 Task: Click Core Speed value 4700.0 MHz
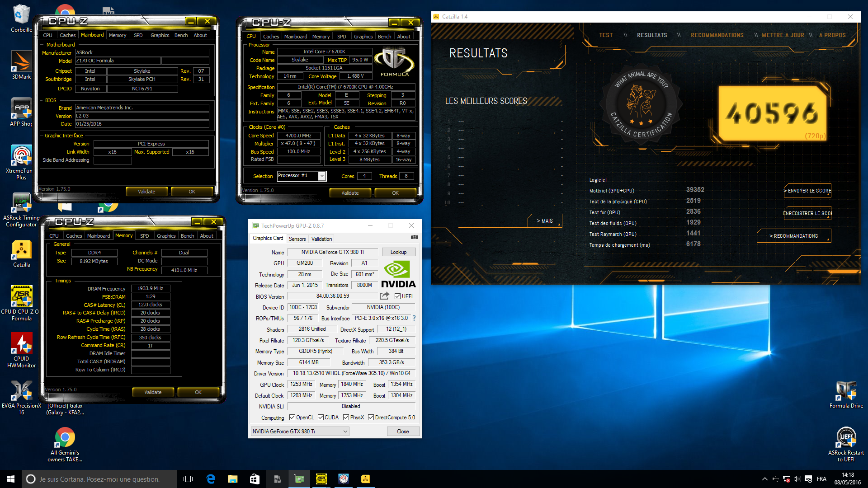(x=298, y=136)
